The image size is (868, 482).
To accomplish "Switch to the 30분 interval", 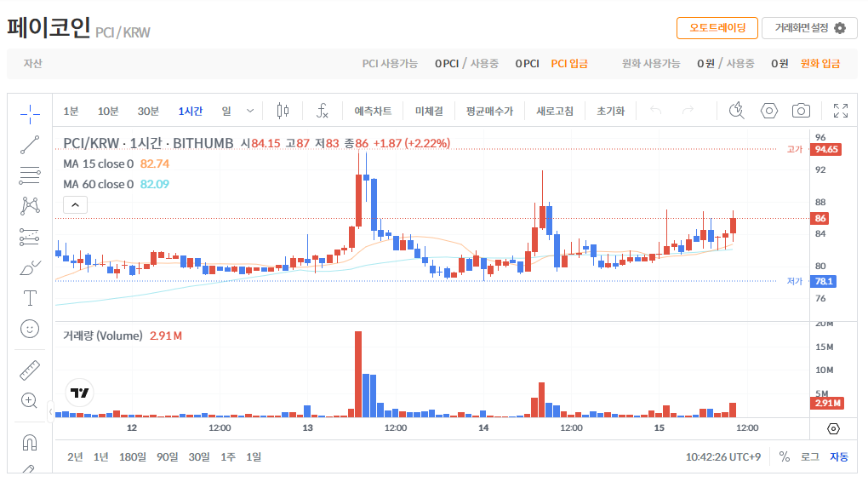I will click(148, 111).
